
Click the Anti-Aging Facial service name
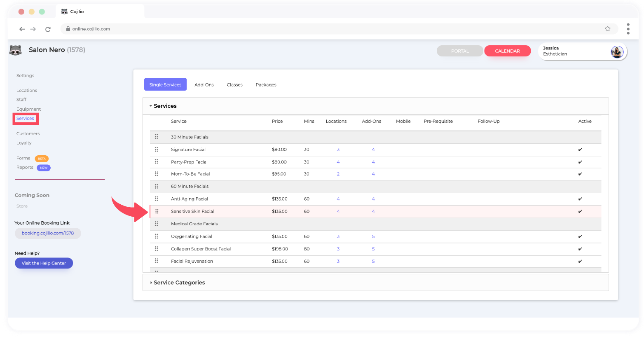pos(189,199)
